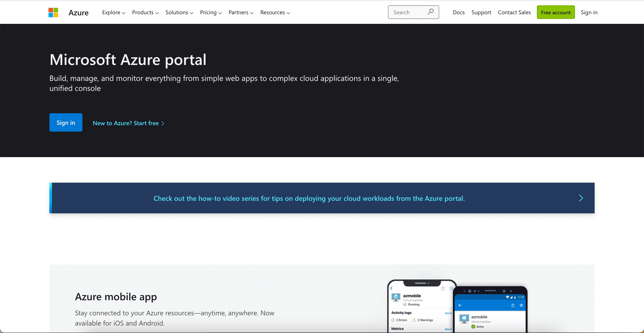The width and height of the screenshot is (644, 333).
Task: Open the Support page link
Action: (481, 13)
